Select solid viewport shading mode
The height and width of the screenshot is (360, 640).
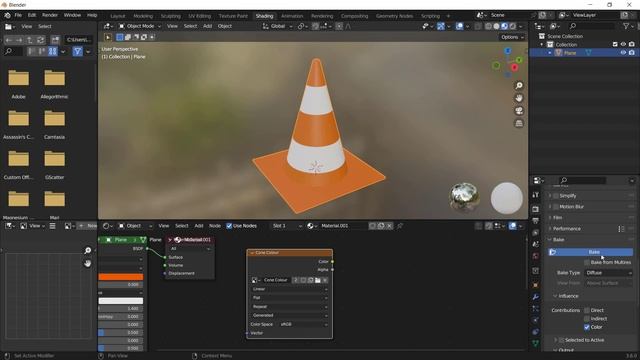[x=496, y=26]
